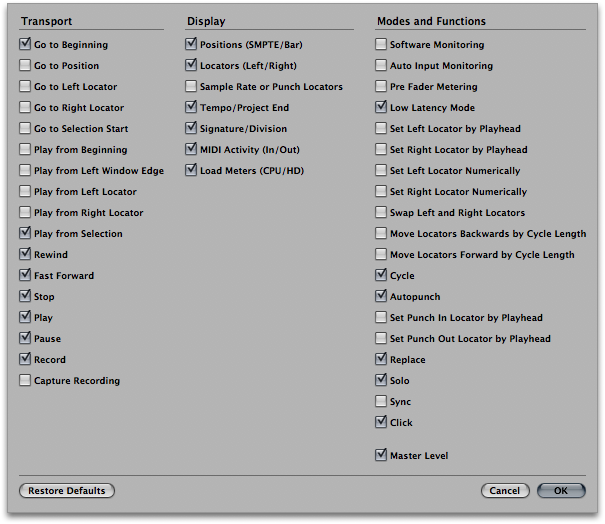Uncheck the Solo checkbox
This screenshot has width=605, height=524.
click(x=381, y=380)
